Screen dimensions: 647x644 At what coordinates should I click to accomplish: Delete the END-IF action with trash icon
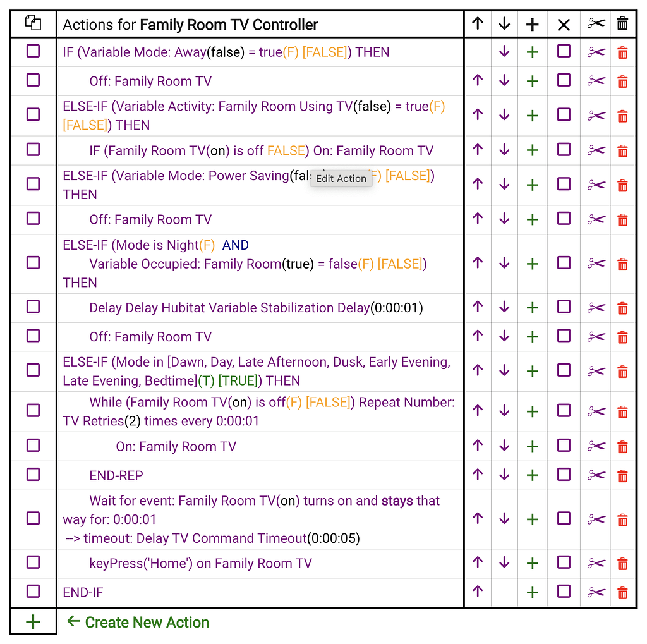point(622,593)
